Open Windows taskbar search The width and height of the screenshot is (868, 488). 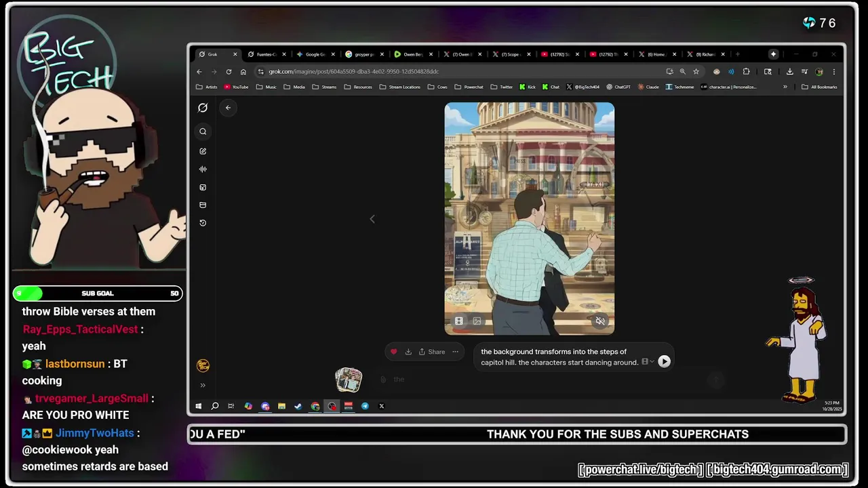215,406
